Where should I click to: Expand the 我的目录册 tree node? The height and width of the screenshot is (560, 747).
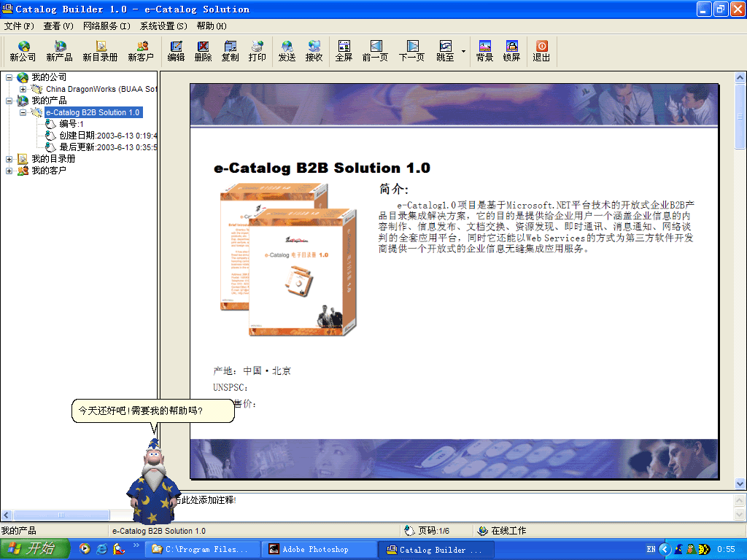click(x=9, y=159)
